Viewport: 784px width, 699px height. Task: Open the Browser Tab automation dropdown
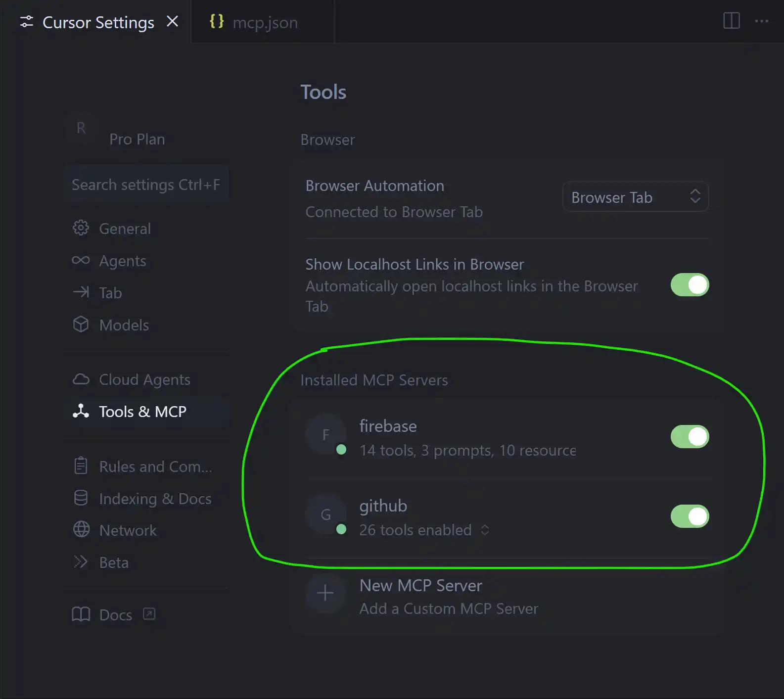pos(636,197)
